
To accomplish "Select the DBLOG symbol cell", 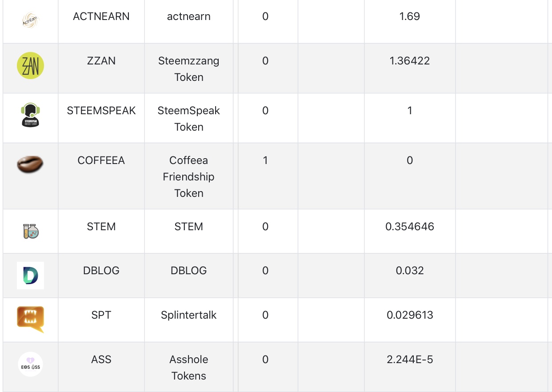I will [x=101, y=271].
